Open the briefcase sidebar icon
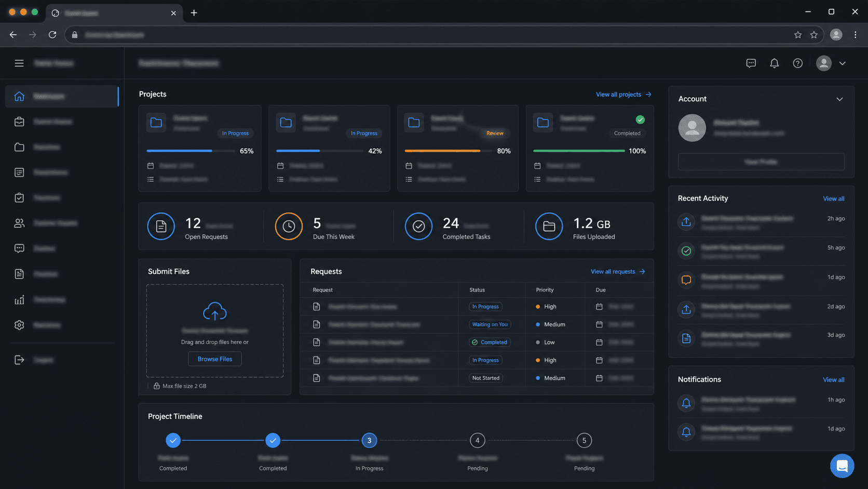The height and width of the screenshot is (489, 868). 19,122
